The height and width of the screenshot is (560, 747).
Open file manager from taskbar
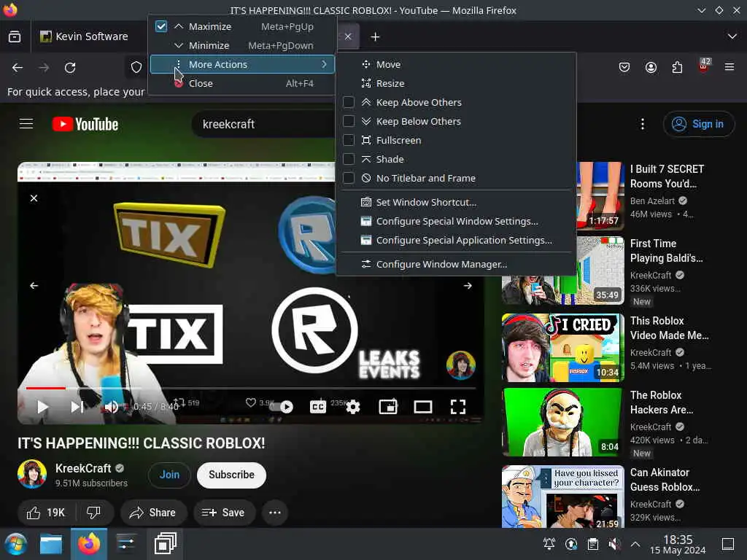pos(51,544)
